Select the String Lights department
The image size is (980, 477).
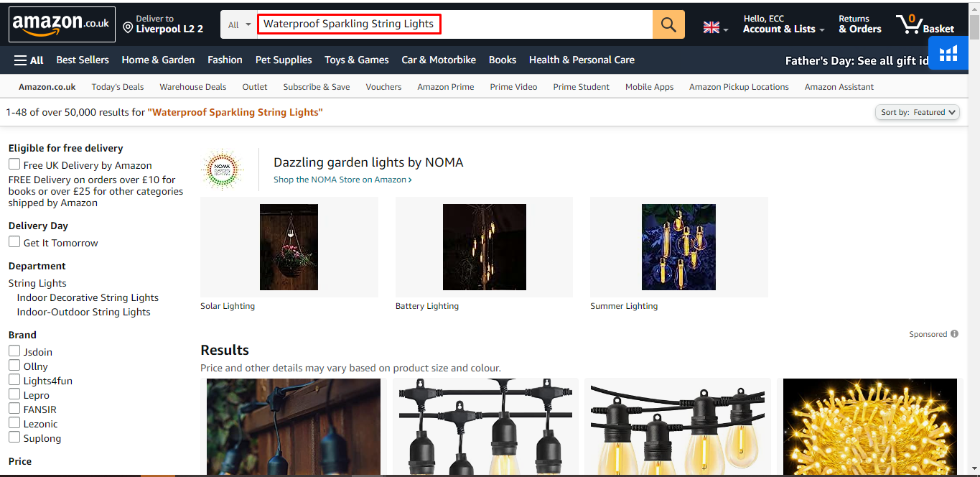click(x=37, y=283)
